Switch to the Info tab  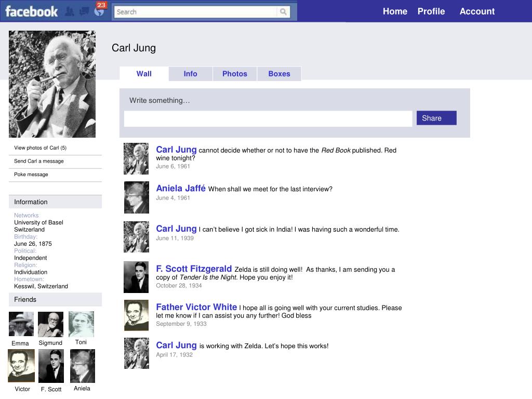pos(190,74)
